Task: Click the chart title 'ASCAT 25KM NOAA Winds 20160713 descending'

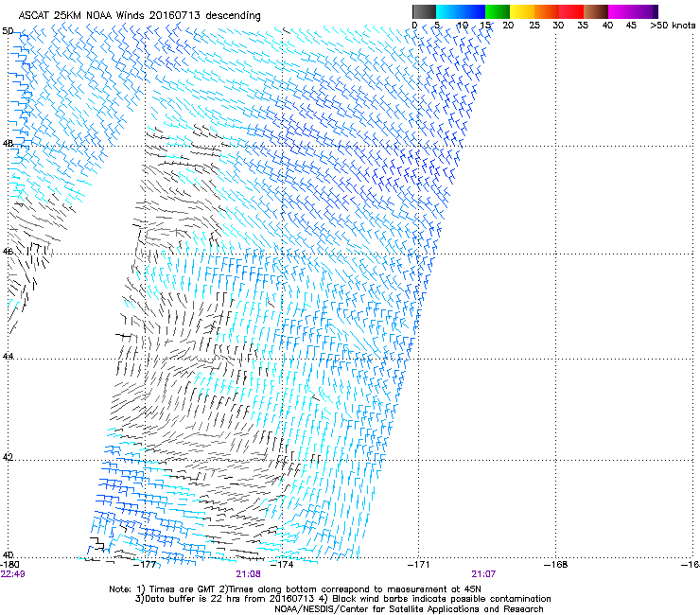Action: 139,16
